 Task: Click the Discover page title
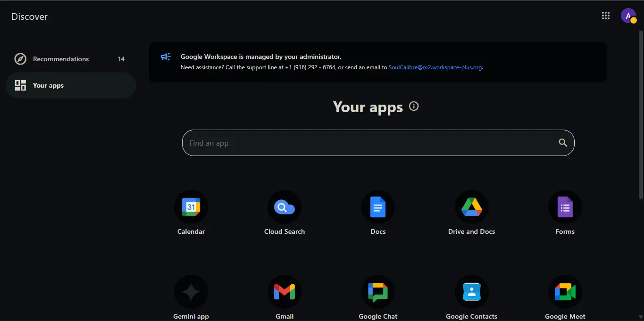click(30, 16)
